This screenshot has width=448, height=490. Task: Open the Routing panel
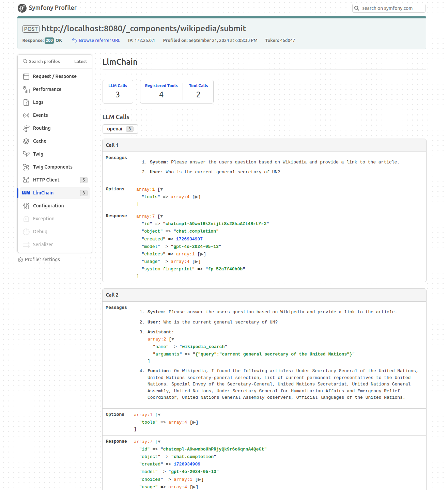(x=55, y=128)
